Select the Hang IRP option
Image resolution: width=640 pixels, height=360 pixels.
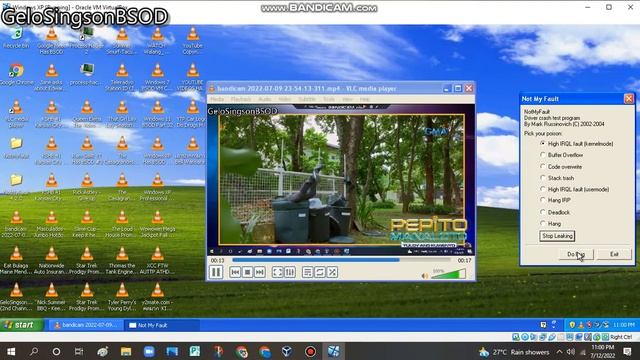pos(556,200)
